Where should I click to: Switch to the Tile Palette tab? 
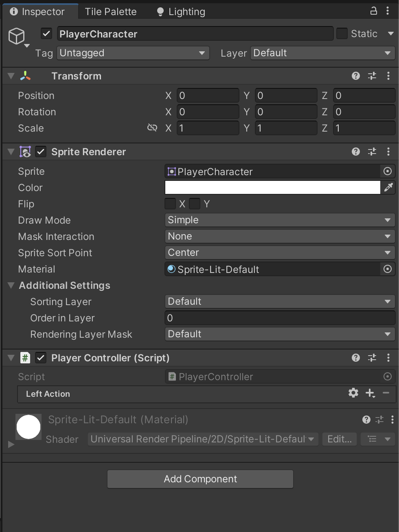tap(111, 12)
